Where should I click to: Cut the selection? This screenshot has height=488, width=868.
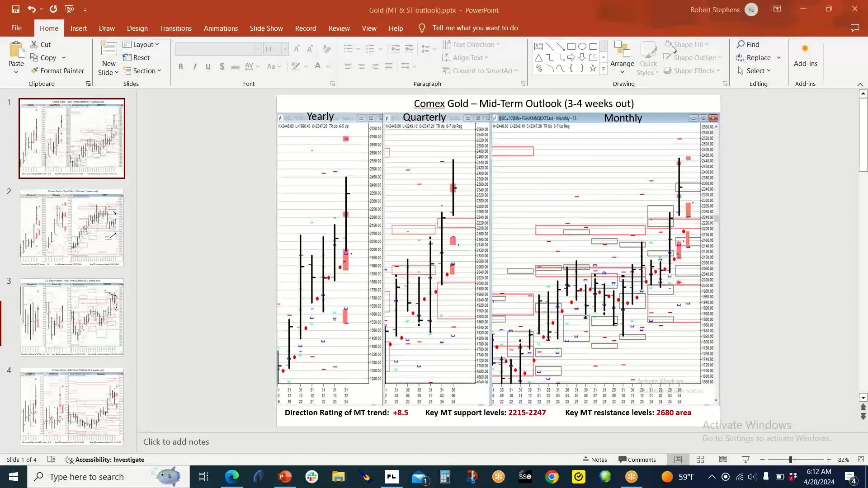pos(41,44)
